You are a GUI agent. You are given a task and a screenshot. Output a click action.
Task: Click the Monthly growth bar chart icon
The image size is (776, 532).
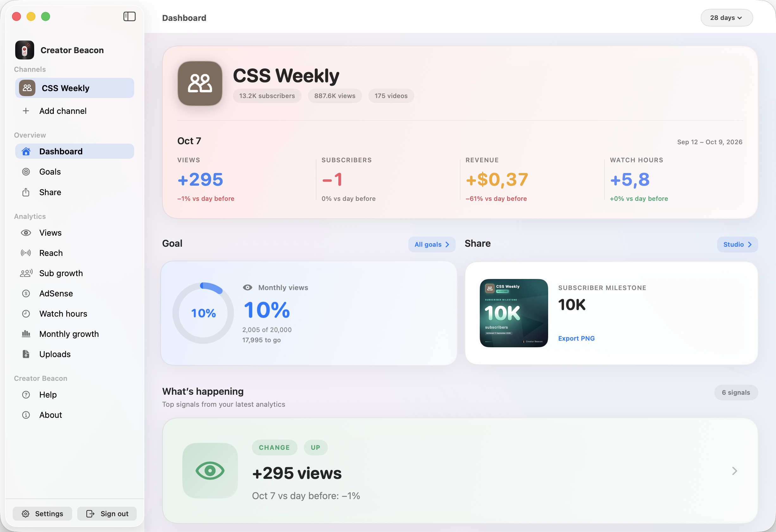(x=26, y=334)
